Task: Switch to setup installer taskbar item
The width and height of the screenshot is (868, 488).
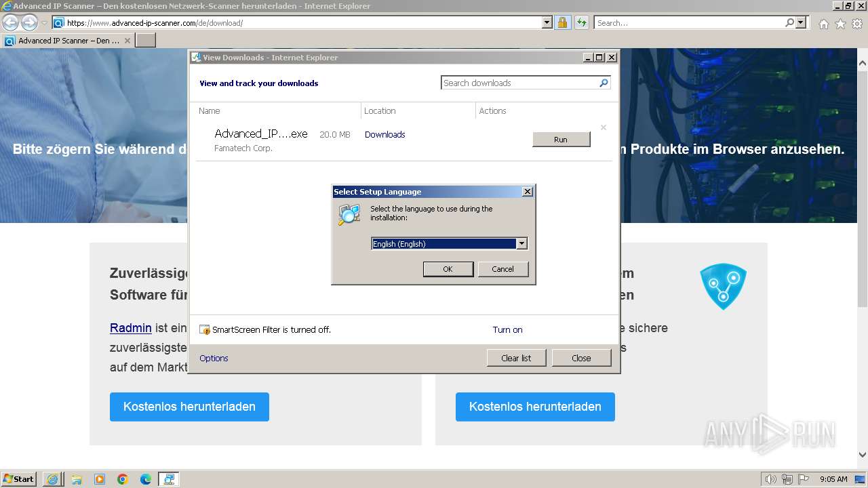Action: (x=168, y=479)
